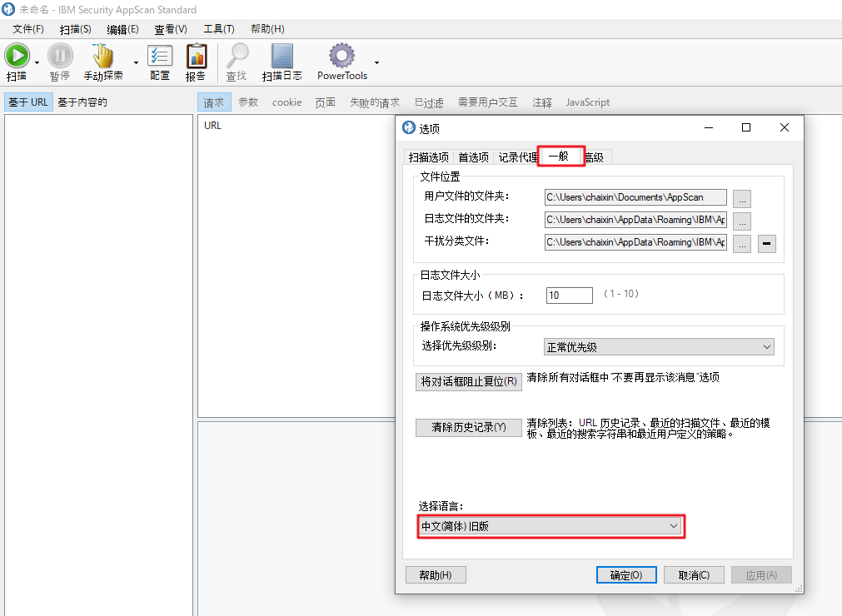This screenshot has width=842, height=616.
Task: Click the 选项 dialog title icon
Action: (x=409, y=127)
